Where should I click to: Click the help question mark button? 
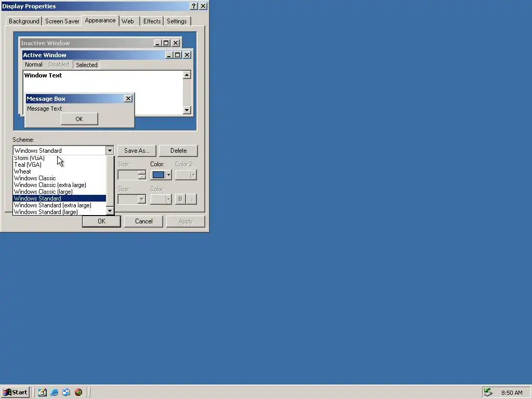(x=193, y=6)
